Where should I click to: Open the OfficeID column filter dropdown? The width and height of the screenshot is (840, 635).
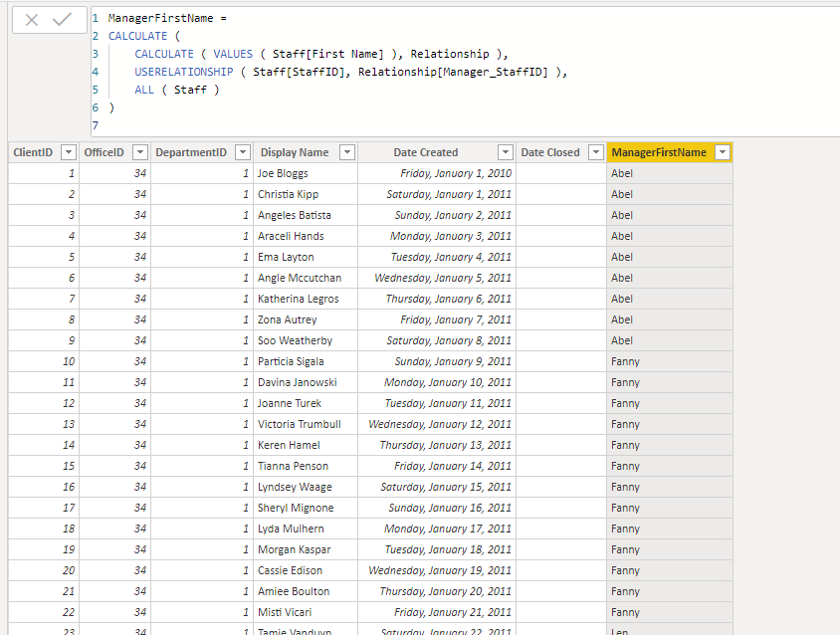tap(139, 152)
